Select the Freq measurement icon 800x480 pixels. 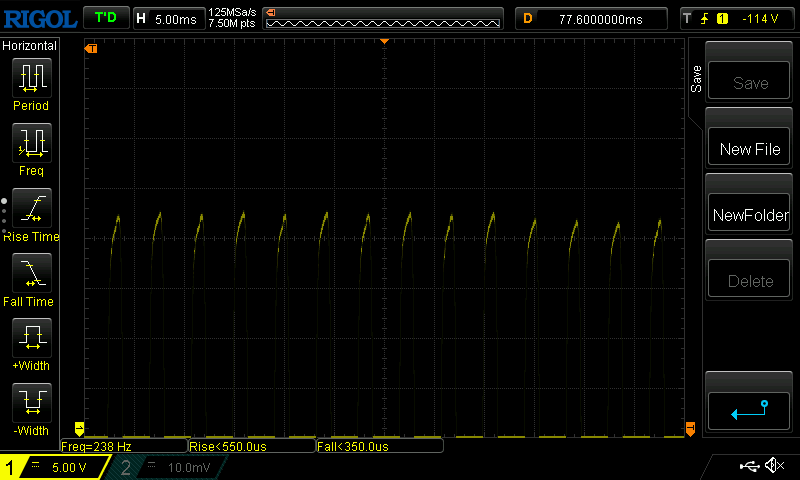pyautogui.click(x=32, y=142)
